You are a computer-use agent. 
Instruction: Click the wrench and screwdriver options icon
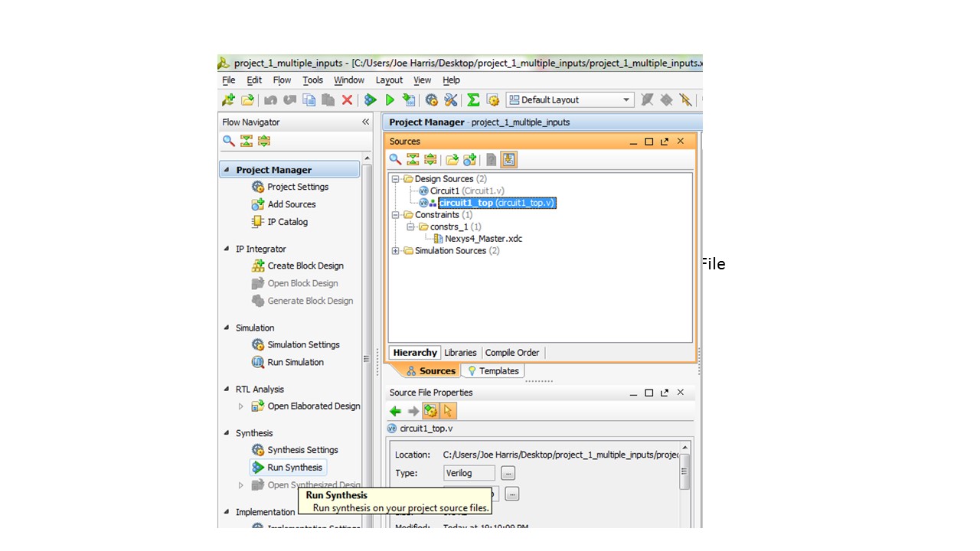(451, 99)
